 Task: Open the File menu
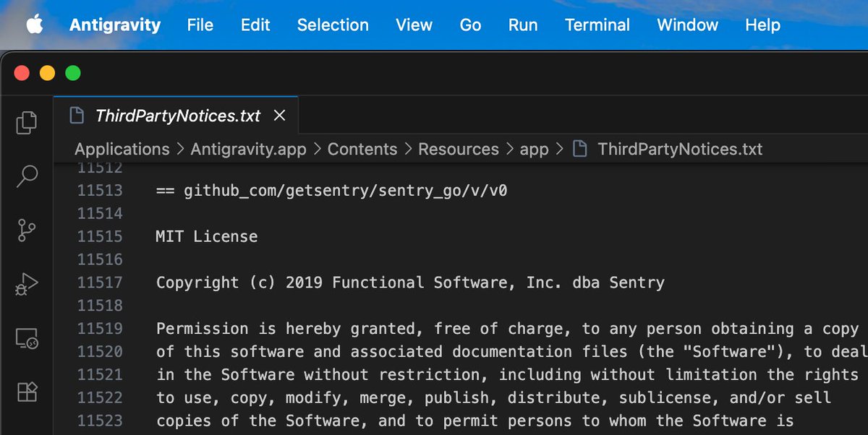pos(200,25)
